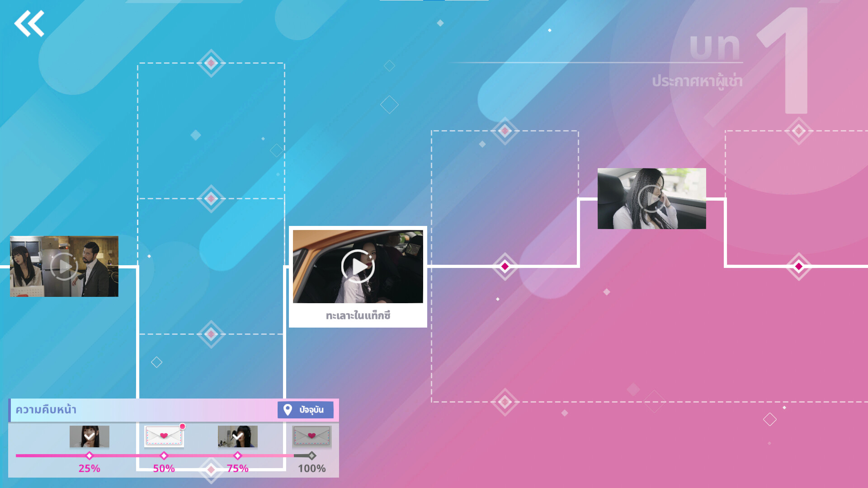The image size is (868, 488).
Task: Click the solid pink diamond node after taxi scene
Action: pyautogui.click(x=505, y=266)
